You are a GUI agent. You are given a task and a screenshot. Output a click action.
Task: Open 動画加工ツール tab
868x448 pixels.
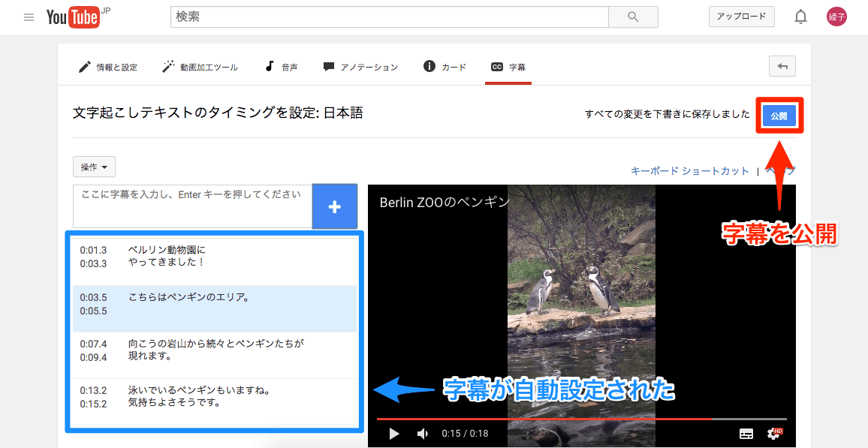200,67
